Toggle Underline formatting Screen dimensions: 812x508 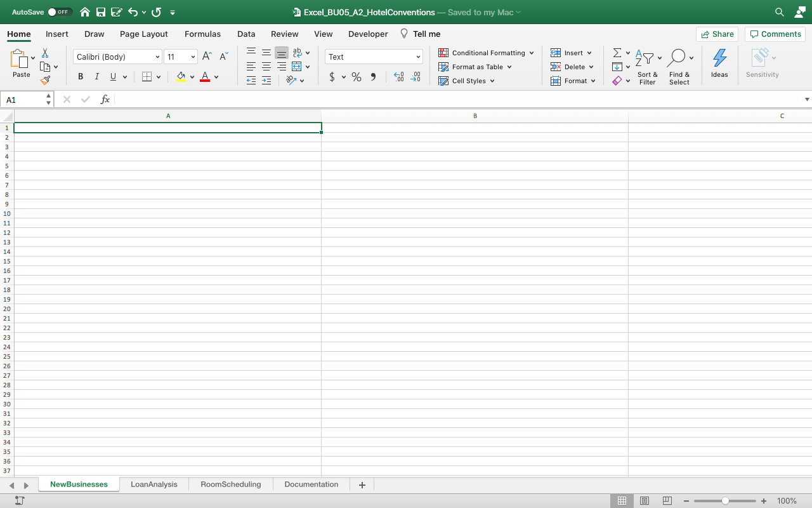coord(114,77)
